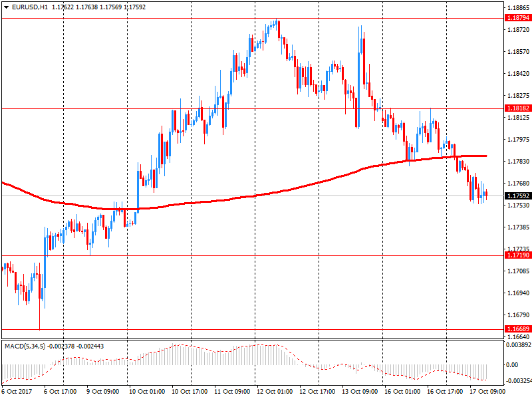Select the 13 Oct 09:00 time axis label
The width and height of the screenshot is (532, 399).
point(360,392)
